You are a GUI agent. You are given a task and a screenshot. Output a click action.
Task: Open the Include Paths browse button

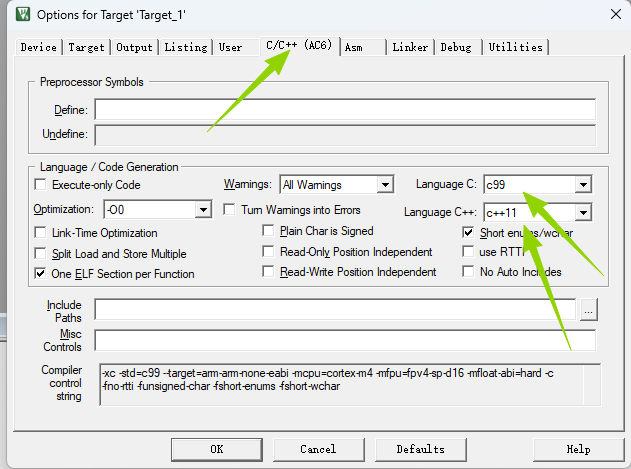[x=588, y=310]
